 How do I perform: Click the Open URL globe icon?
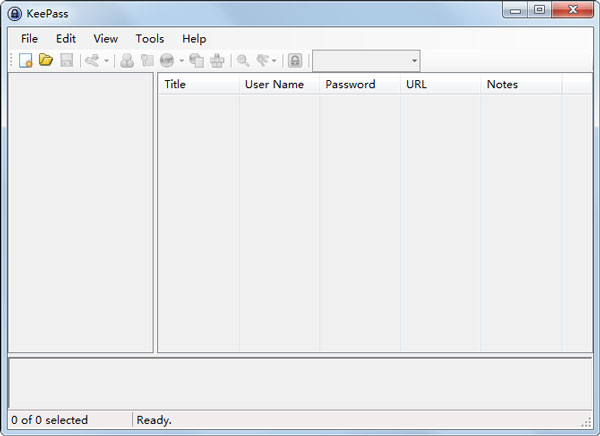[x=167, y=60]
